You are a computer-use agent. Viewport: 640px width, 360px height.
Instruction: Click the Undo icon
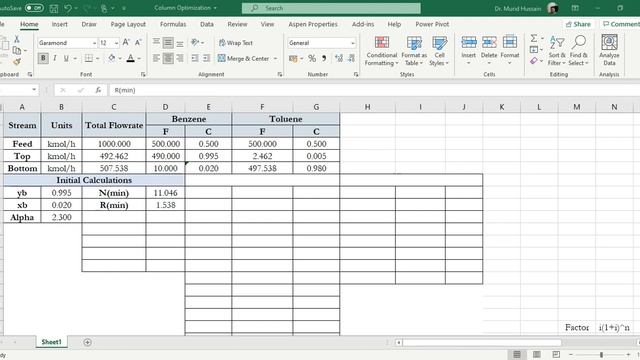click(68, 8)
